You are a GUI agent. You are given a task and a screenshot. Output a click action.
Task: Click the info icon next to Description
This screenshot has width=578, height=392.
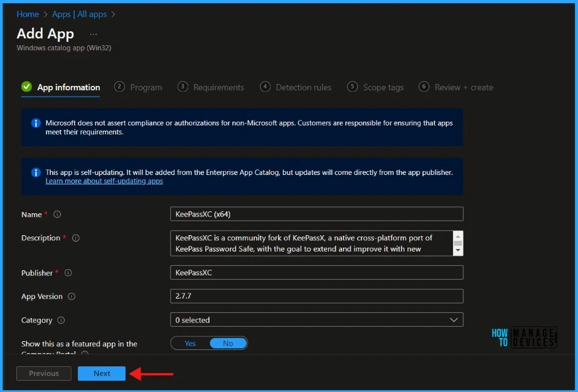pos(75,238)
